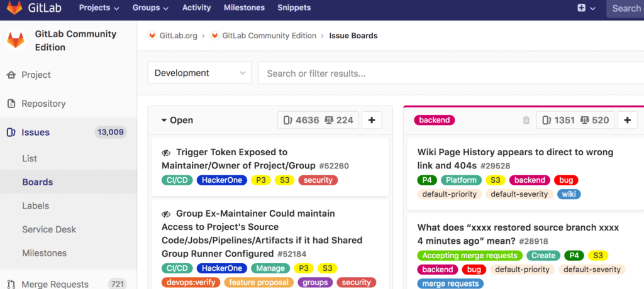
Task: Click the plus button on backend list
Action: pos(627,120)
